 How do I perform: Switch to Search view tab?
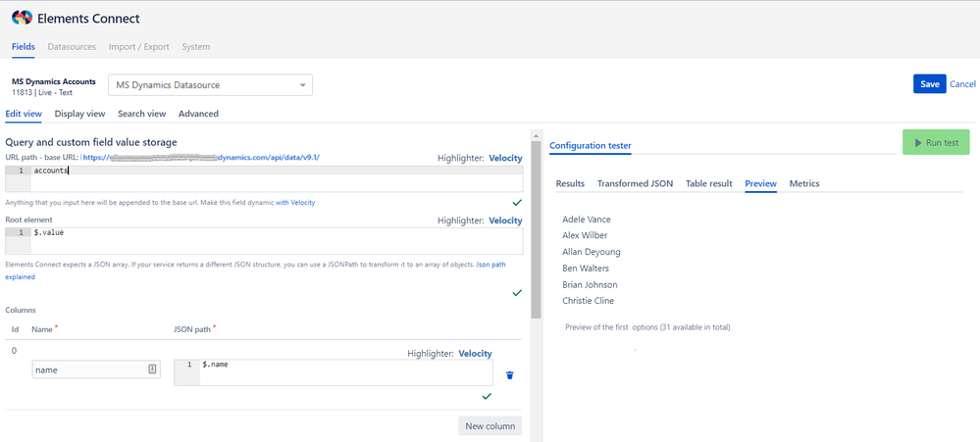pyautogui.click(x=142, y=114)
